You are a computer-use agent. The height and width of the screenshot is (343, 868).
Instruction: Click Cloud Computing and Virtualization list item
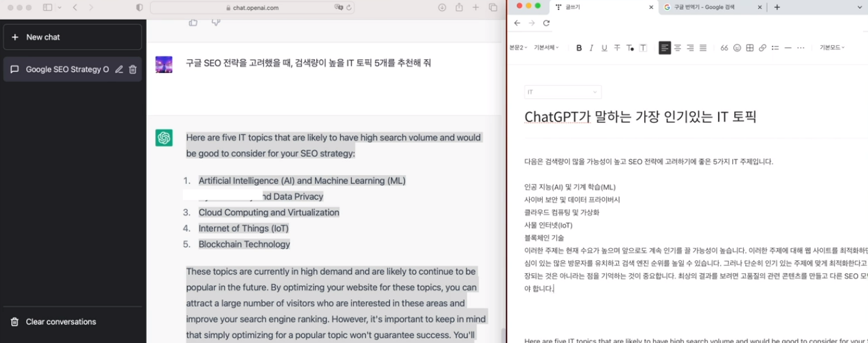pos(269,213)
